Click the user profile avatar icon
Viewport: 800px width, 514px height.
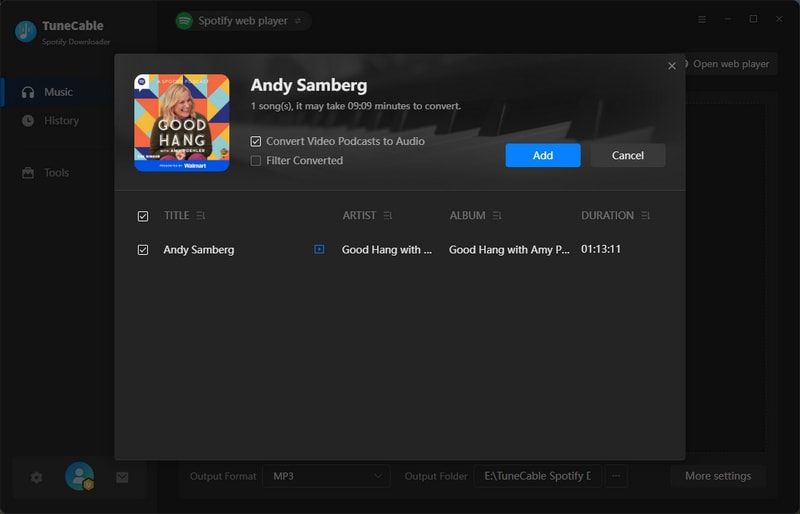click(x=80, y=476)
